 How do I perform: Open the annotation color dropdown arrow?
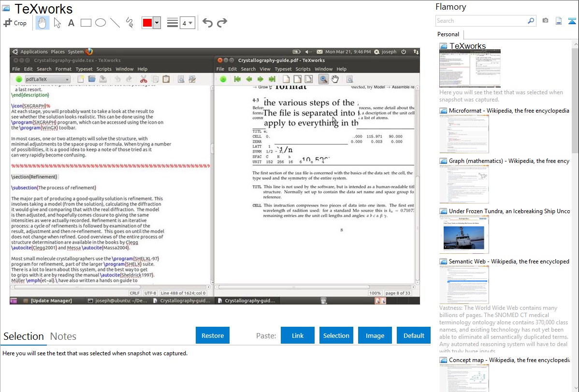(x=157, y=23)
